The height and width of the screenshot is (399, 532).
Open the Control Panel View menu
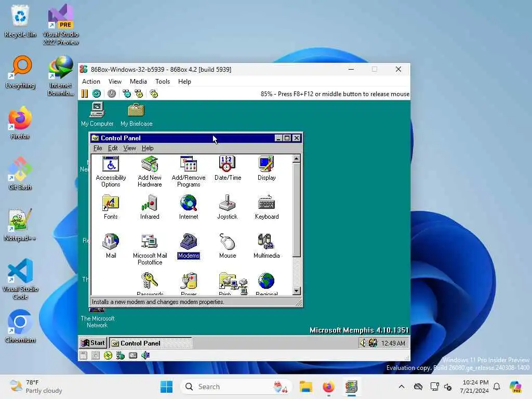[129, 148]
